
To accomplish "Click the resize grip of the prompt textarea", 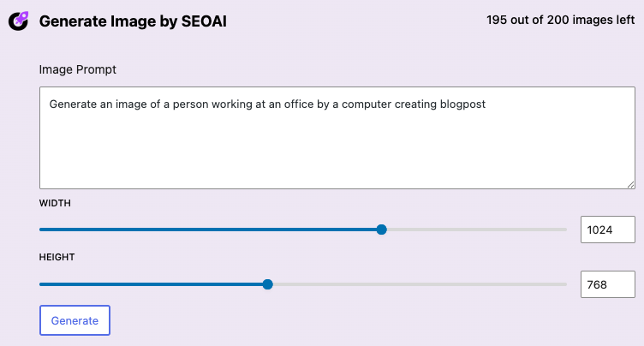I will click(x=630, y=185).
